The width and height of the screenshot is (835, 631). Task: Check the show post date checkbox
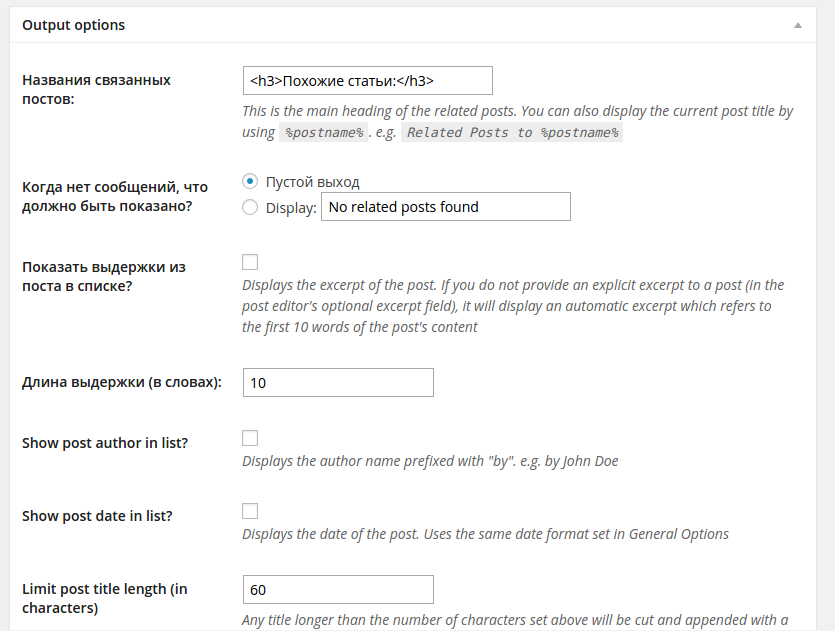[x=250, y=511]
